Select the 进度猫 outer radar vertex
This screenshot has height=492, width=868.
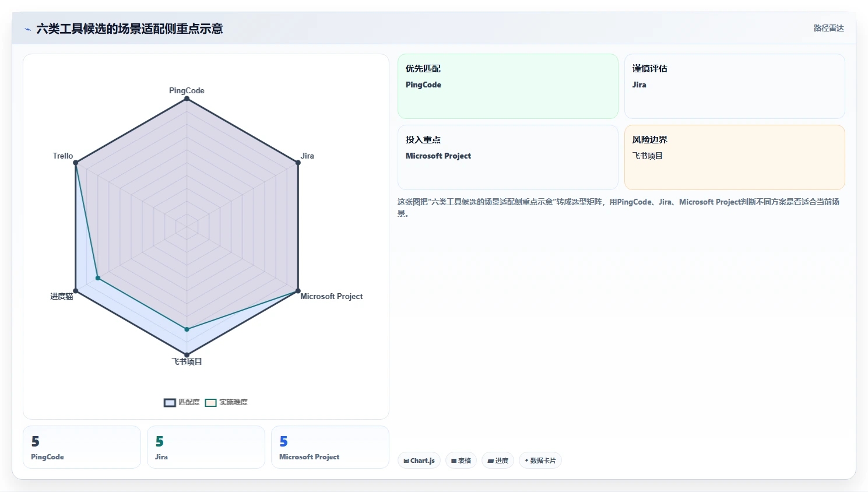(x=76, y=291)
